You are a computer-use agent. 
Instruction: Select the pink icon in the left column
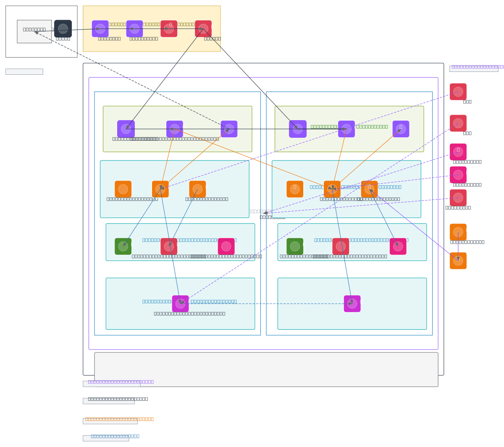click(x=226, y=246)
